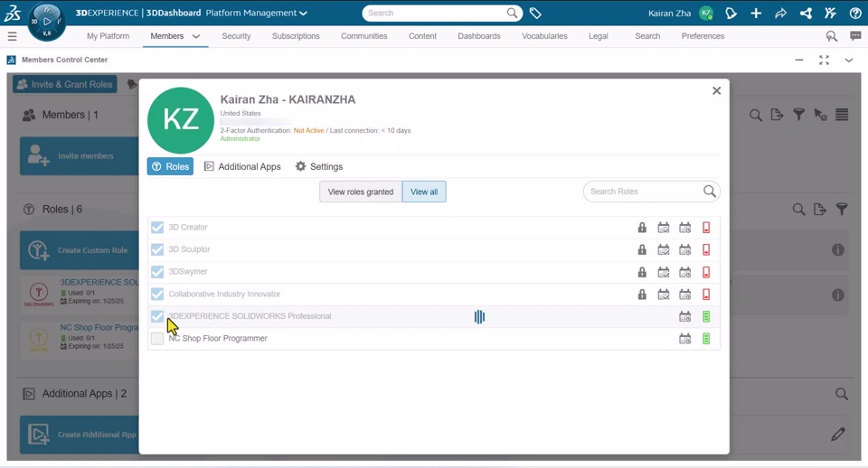The image size is (868, 468).
Task: Open the add (plus) icon in top bar
Action: [x=756, y=14]
